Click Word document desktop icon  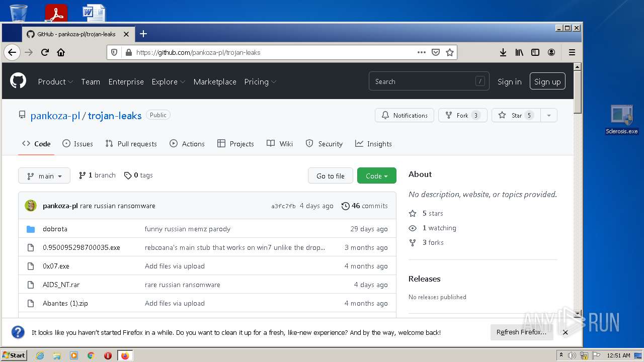coord(94,12)
